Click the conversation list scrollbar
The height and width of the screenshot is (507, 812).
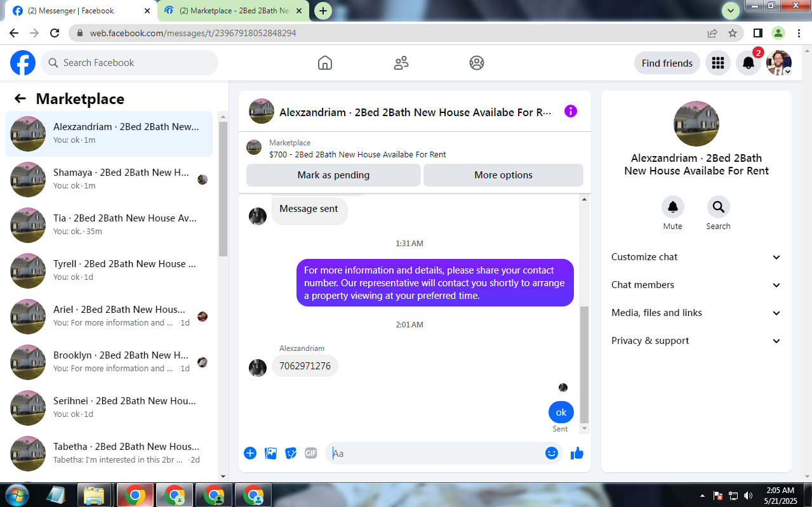click(223, 189)
